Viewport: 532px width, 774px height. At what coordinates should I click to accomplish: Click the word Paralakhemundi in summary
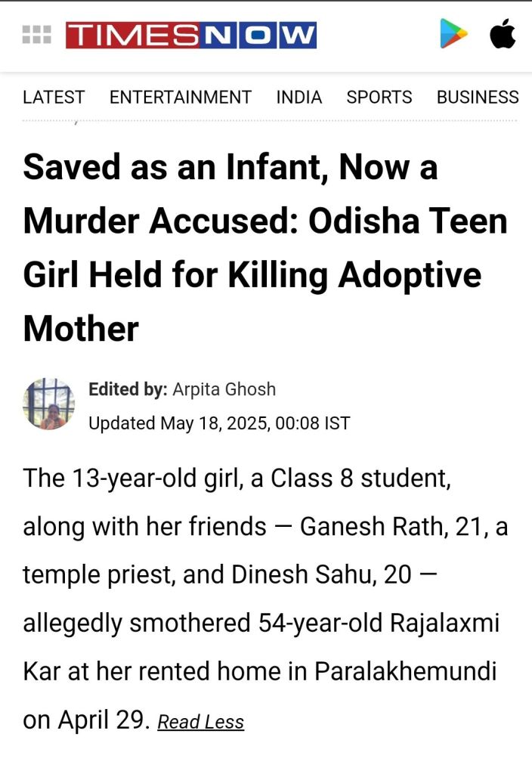pos(405,671)
